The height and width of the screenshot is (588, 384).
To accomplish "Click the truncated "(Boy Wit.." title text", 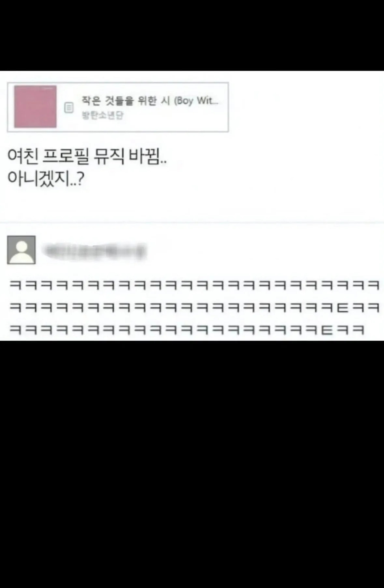I will click(x=196, y=101).
